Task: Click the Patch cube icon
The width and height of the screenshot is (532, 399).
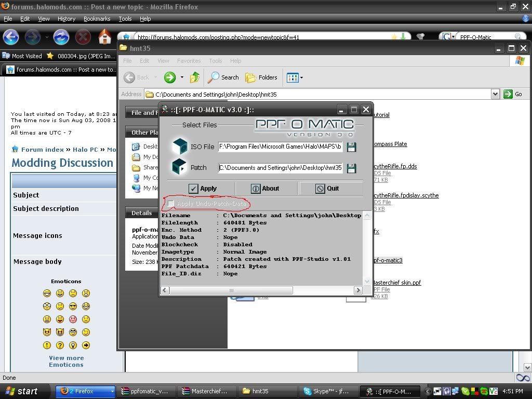Action: pyautogui.click(x=179, y=167)
